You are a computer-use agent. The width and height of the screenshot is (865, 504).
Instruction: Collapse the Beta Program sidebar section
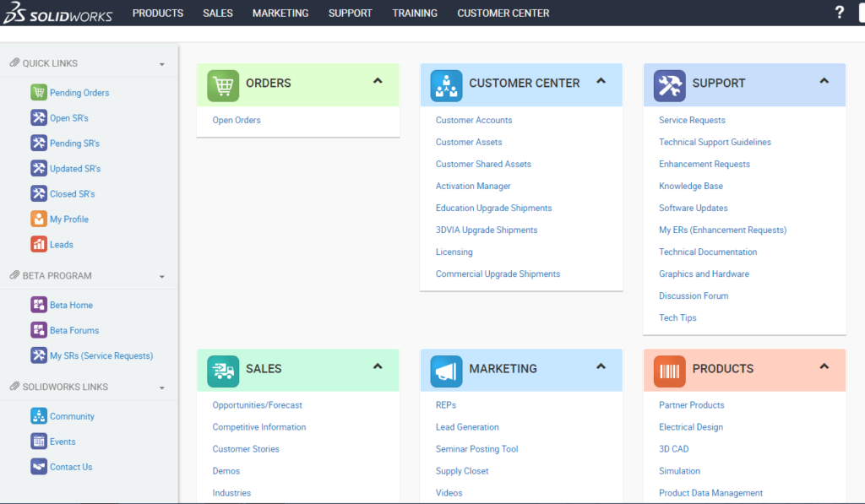[x=161, y=277]
